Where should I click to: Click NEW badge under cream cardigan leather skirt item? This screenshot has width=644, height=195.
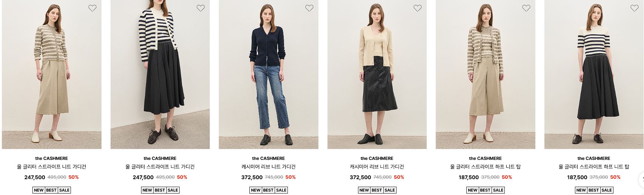[364, 190]
